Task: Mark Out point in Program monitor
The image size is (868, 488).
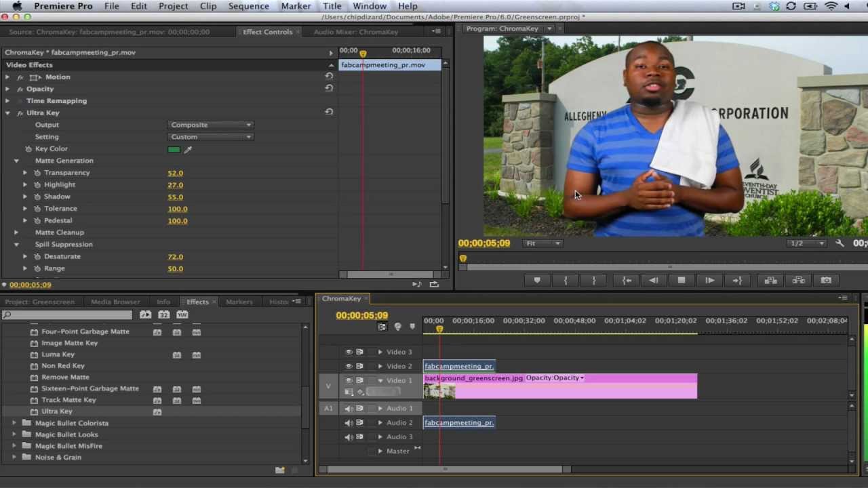Action: [593, 281]
